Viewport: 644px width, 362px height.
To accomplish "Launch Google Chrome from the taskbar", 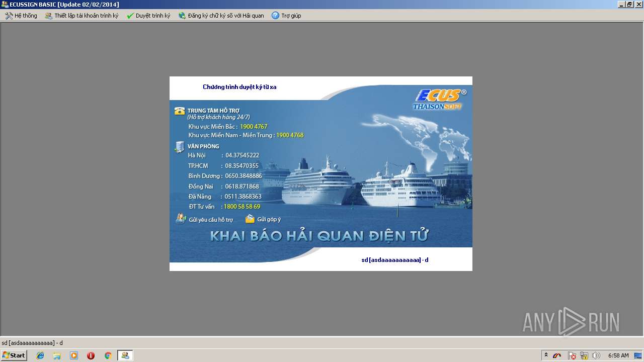I will [108, 355].
